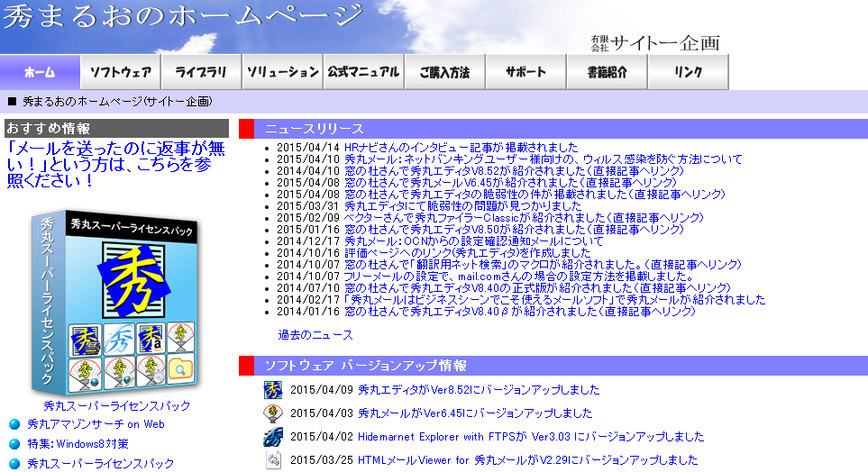Open the 2015/04/08 秀丸エディタ脆弱性 窓の杜 article link

pos(535,195)
